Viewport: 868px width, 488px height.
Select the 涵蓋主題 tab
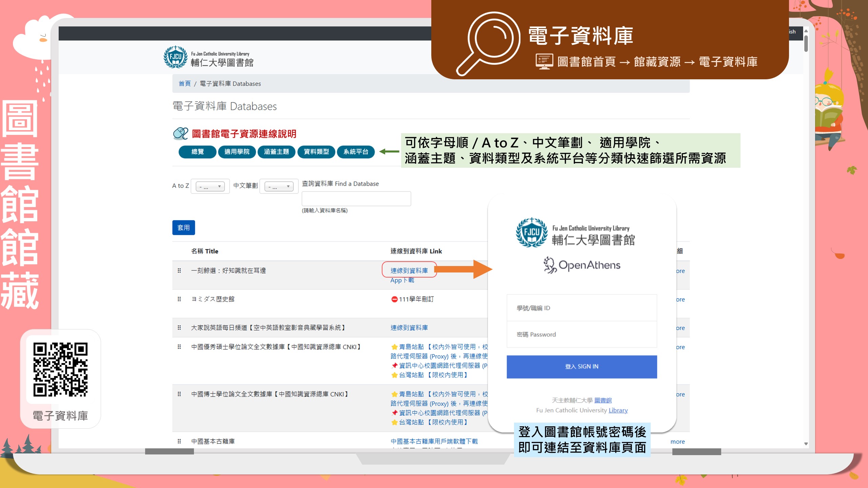(276, 151)
